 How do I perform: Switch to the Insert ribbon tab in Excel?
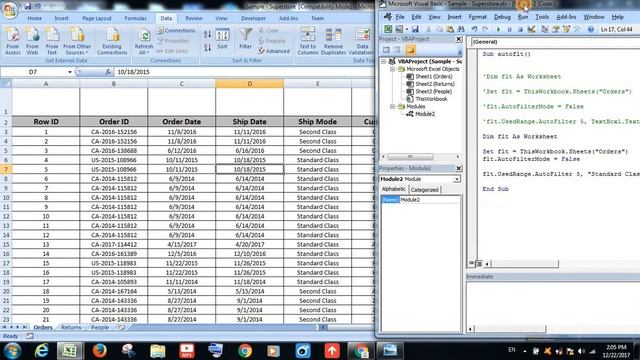click(62, 18)
